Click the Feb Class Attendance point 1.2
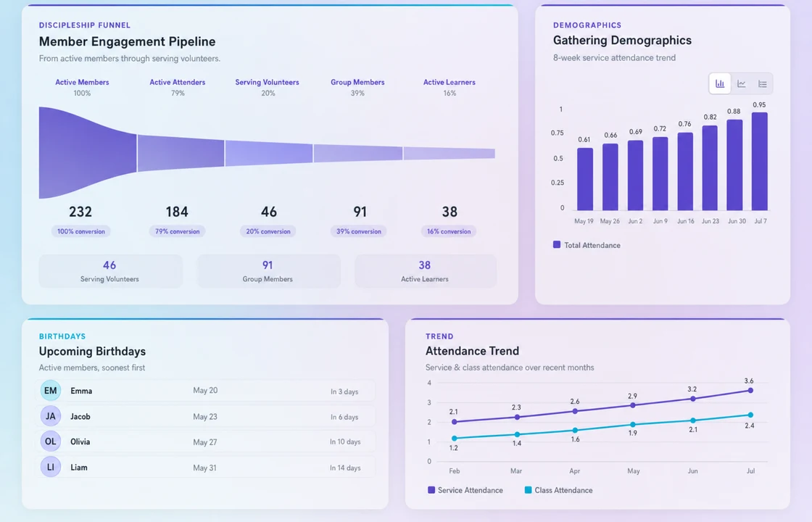The height and width of the screenshot is (522, 812). 454,438
